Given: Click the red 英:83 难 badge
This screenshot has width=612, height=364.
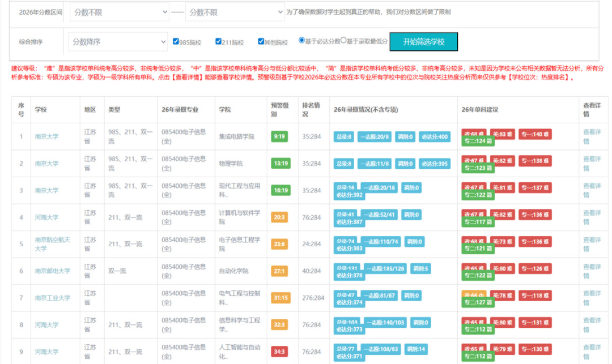Looking at the screenshot, I should tap(502, 135).
